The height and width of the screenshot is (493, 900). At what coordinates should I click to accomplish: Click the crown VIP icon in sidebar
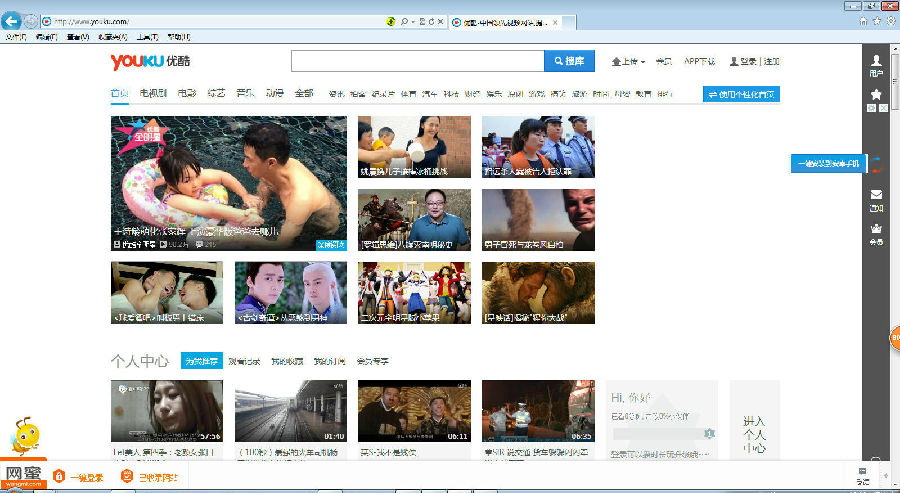[x=876, y=232]
